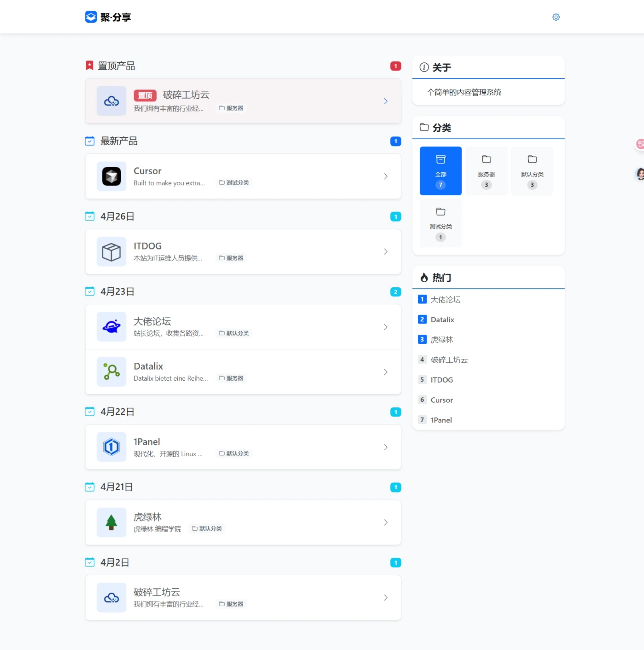Open Cursor entry via its chevron arrow
Screen dimensions: 644x650
[x=386, y=176]
